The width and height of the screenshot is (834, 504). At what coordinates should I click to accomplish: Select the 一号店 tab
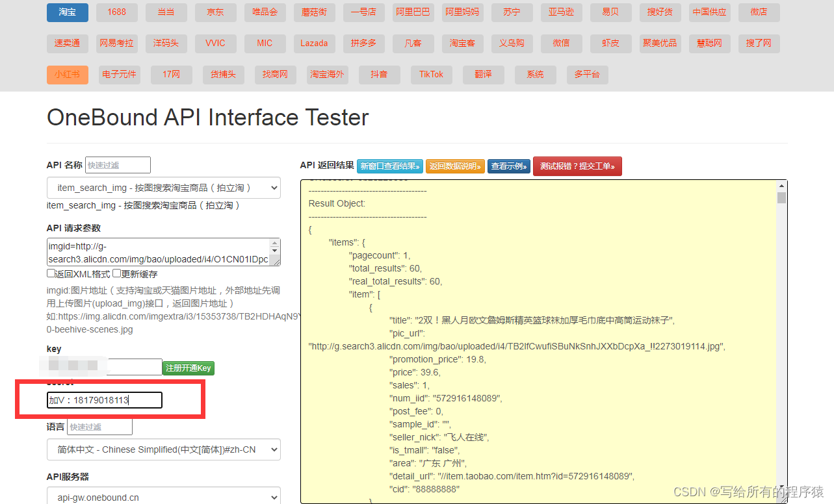coord(364,12)
